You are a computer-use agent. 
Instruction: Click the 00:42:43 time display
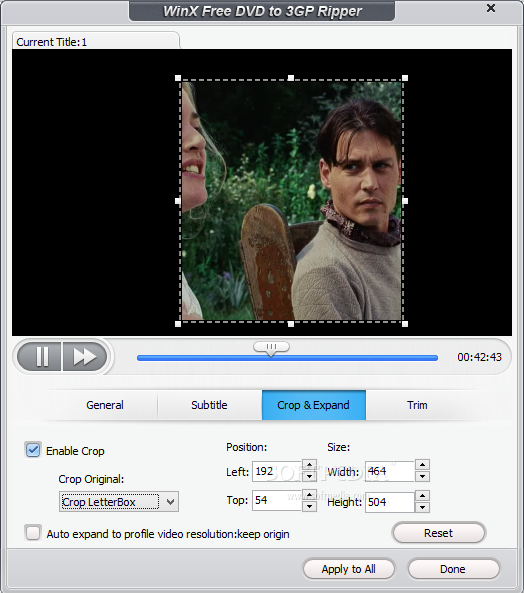pos(479,357)
